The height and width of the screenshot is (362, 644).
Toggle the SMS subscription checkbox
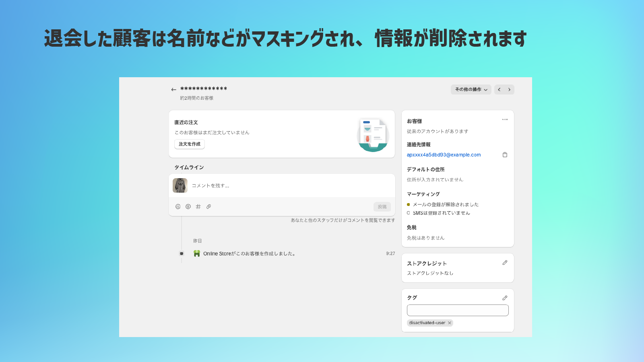pos(409,213)
